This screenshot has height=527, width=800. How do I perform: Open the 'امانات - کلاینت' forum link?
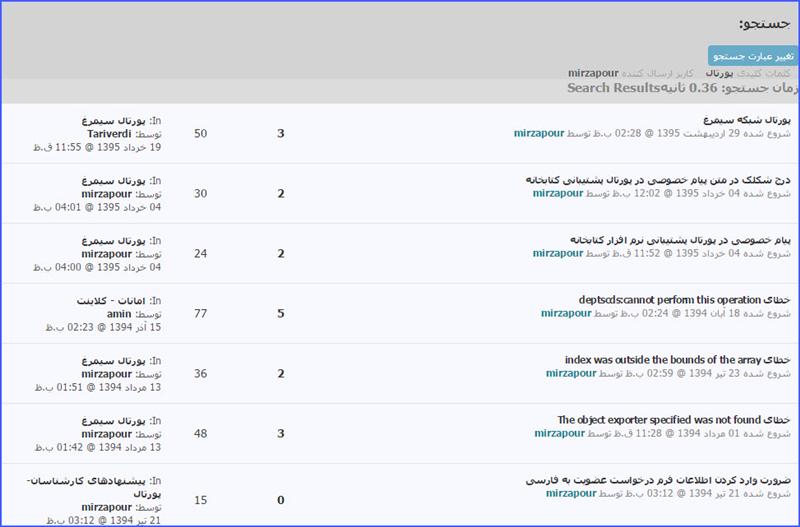pyautogui.click(x=104, y=300)
